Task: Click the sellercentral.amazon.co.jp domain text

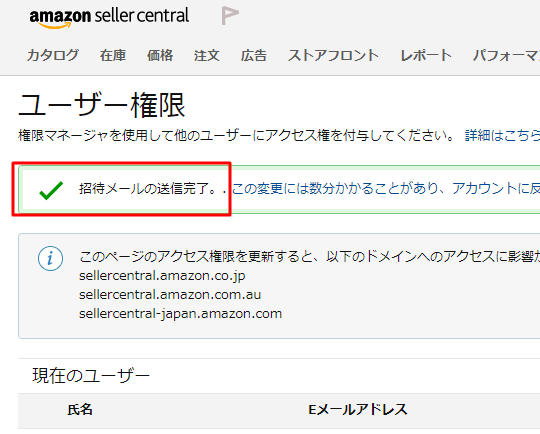Action: pyautogui.click(x=162, y=276)
